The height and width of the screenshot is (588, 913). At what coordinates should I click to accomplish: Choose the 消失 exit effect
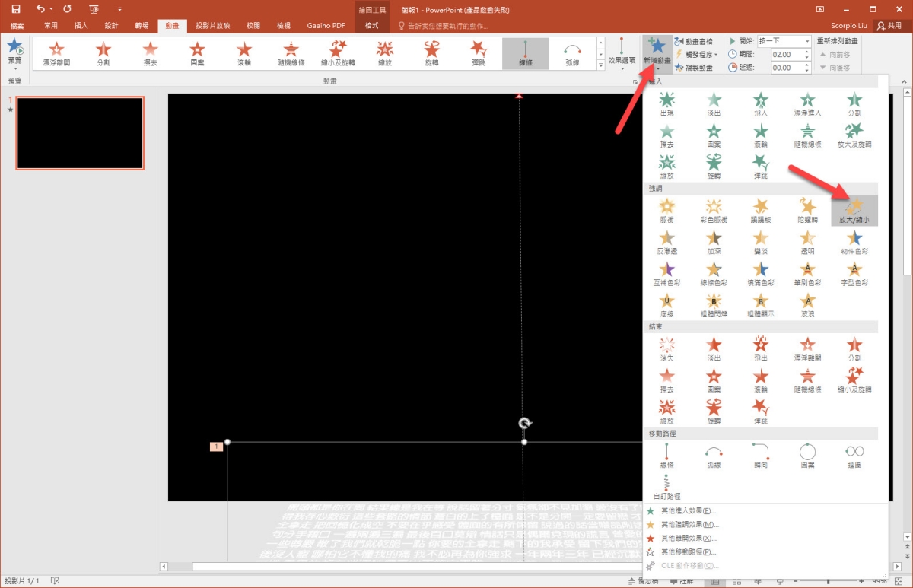click(666, 349)
